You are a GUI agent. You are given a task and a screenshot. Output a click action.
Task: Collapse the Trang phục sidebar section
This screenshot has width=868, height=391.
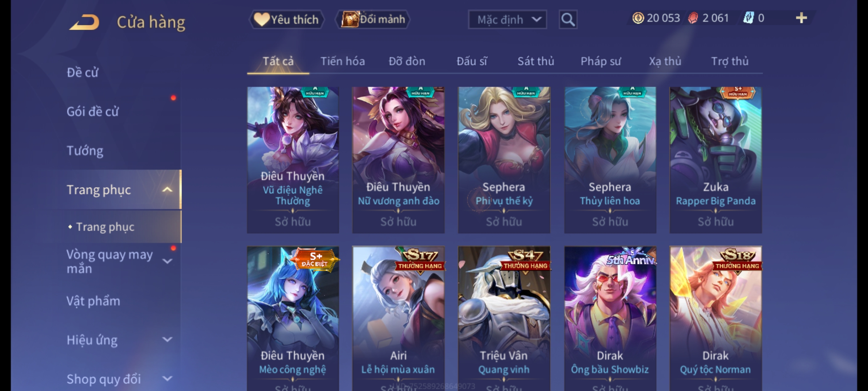pos(167,190)
